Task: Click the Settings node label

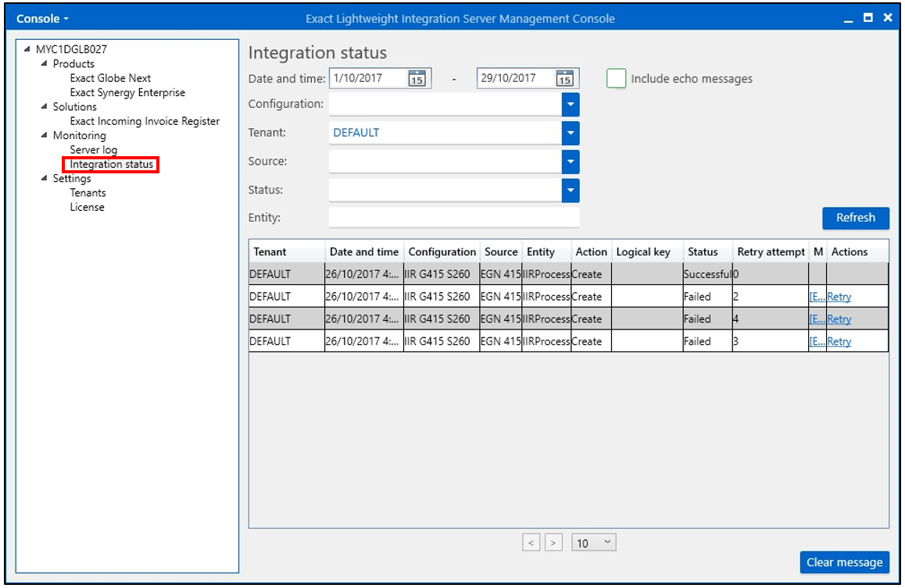Action: click(x=72, y=178)
